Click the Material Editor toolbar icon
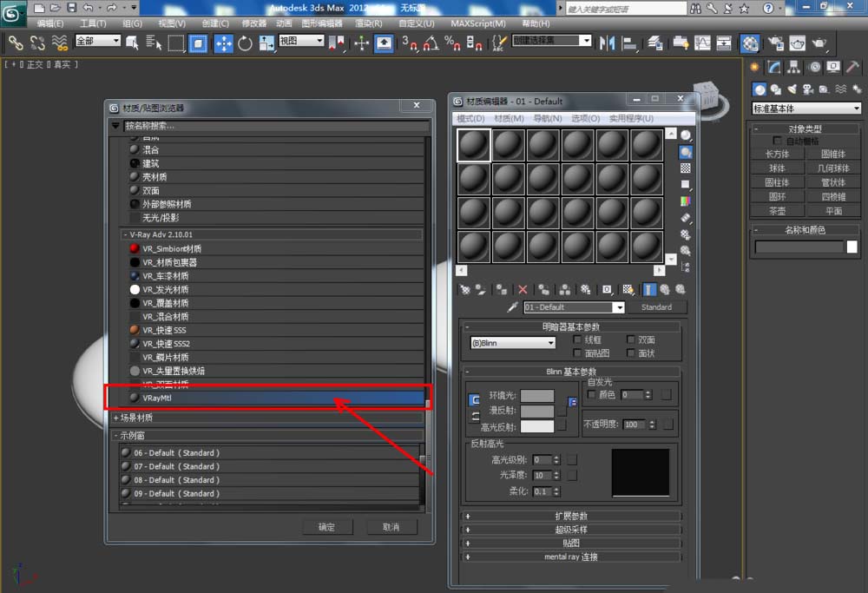Viewport: 868px width, 593px height. tap(750, 43)
